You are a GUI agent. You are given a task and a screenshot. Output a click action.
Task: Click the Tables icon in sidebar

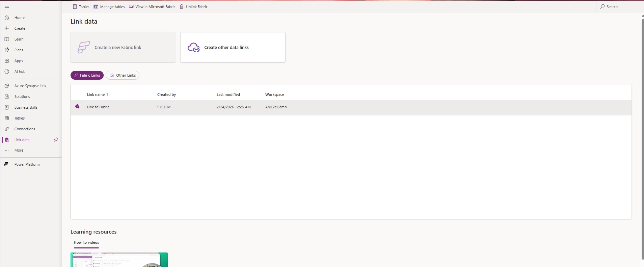(7, 118)
